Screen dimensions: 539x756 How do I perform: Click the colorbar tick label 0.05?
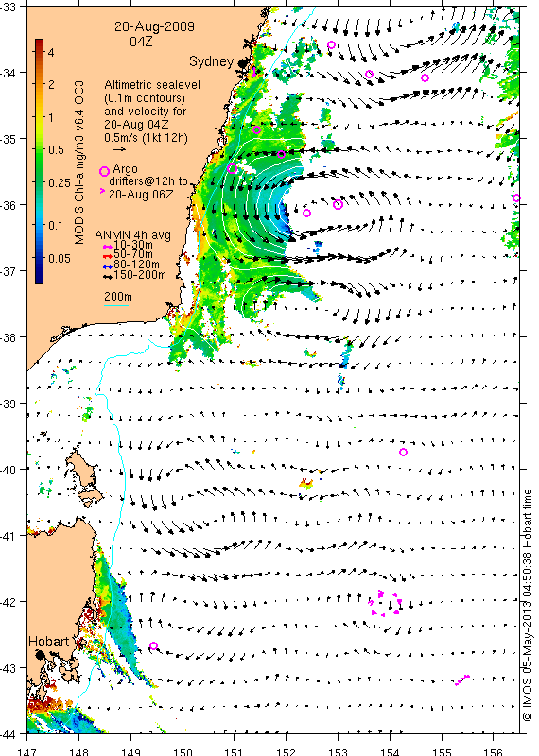(x=60, y=258)
